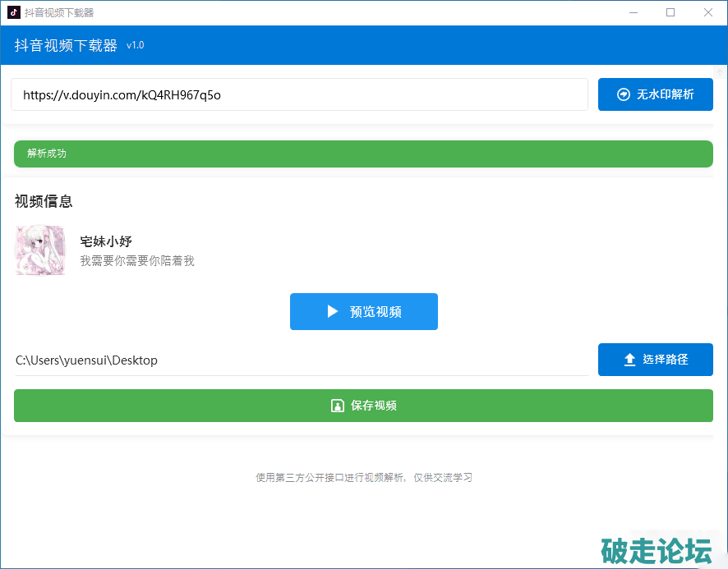728x569 pixels.
Task: Maximize the downloader window
Action: coord(670,12)
